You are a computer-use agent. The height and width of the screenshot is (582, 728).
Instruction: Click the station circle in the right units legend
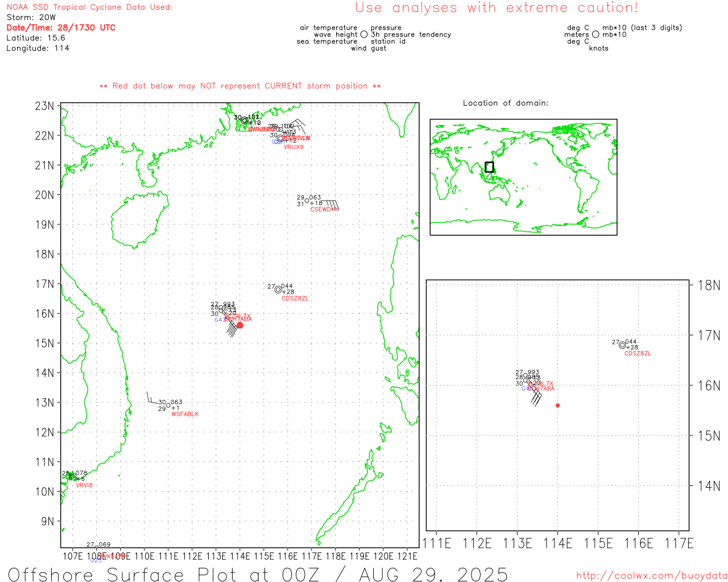click(x=595, y=35)
